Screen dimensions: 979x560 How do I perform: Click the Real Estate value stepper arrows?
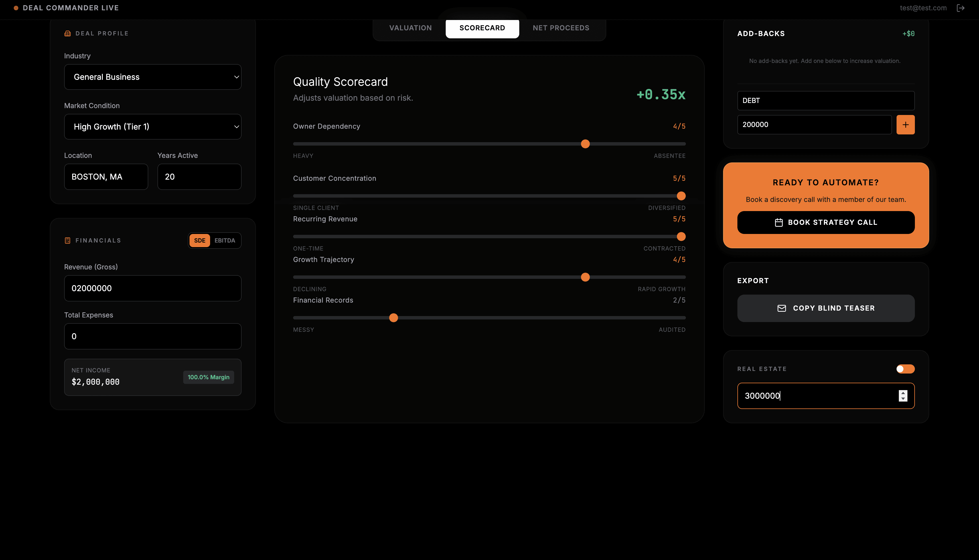(903, 395)
